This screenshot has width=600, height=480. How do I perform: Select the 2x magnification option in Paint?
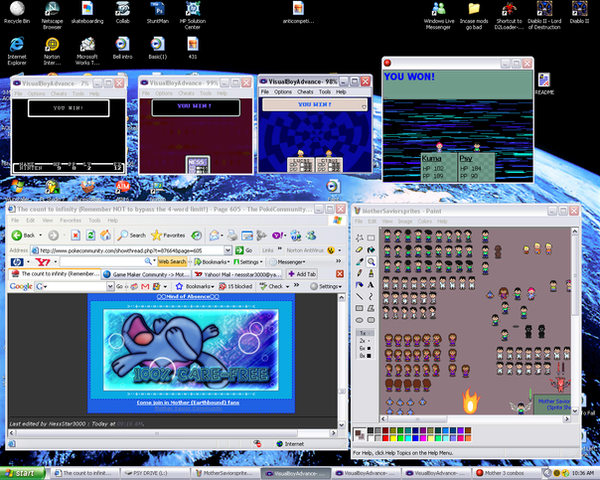(x=366, y=341)
